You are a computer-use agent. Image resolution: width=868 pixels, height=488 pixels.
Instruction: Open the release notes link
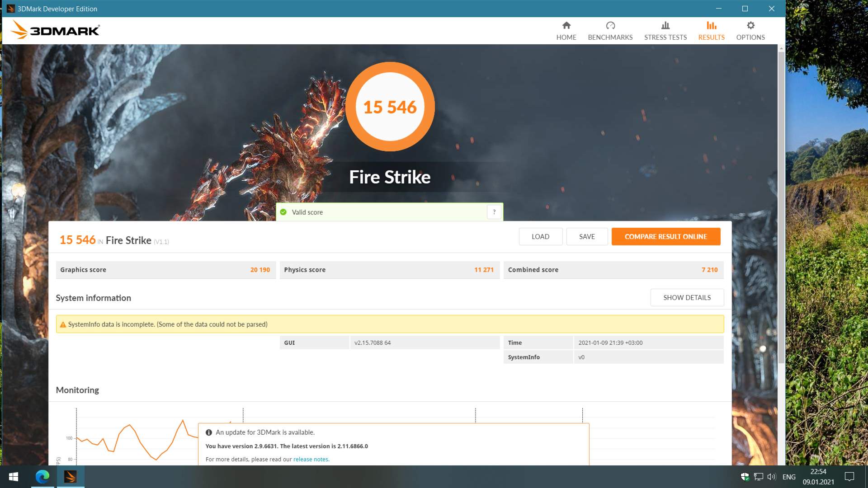311,459
